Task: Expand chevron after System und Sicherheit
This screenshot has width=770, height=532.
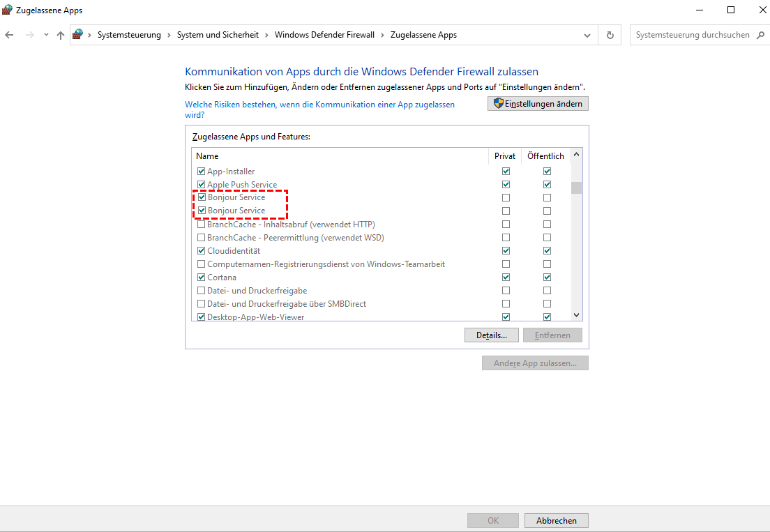Action: [x=266, y=35]
